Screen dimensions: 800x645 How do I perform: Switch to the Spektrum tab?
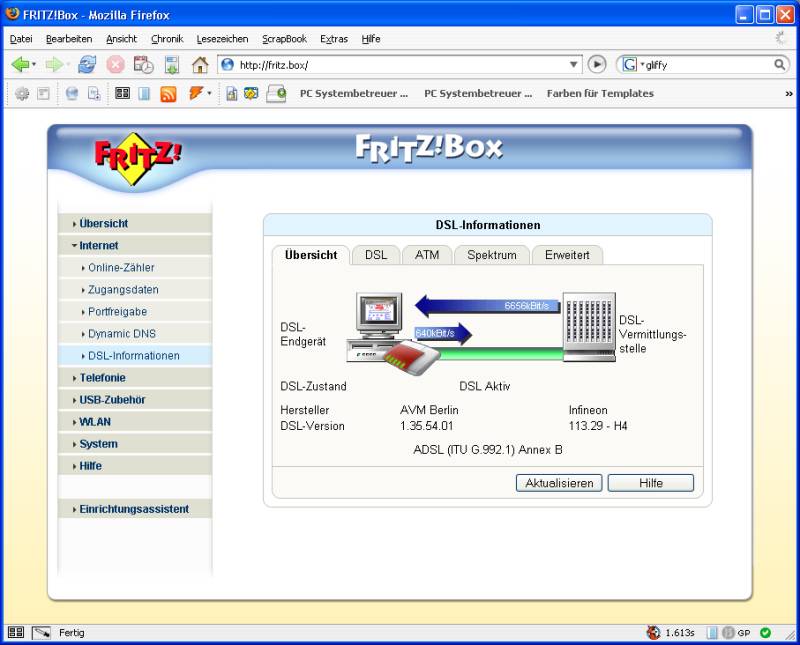pyautogui.click(x=492, y=255)
